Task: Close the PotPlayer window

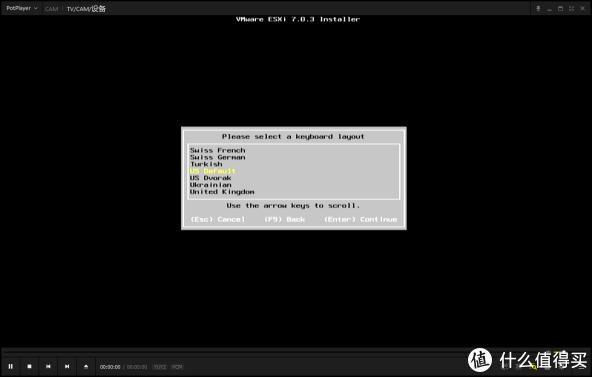Action: pyautogui.click(x=583, y=8)
